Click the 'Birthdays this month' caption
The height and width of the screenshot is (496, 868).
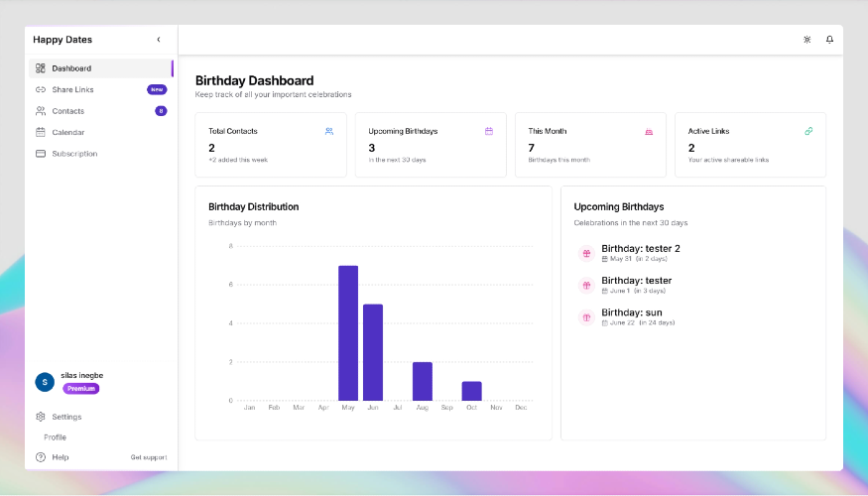[559, 160]
